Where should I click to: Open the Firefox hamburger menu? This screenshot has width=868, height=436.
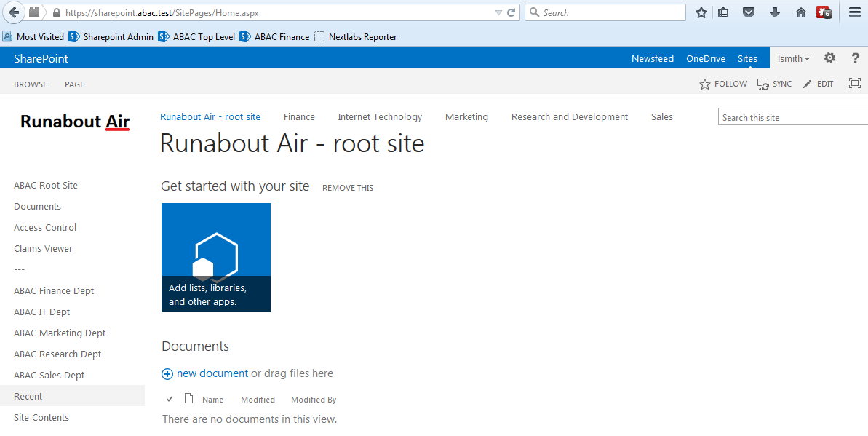pyautogui.click(x=854, y=13)
